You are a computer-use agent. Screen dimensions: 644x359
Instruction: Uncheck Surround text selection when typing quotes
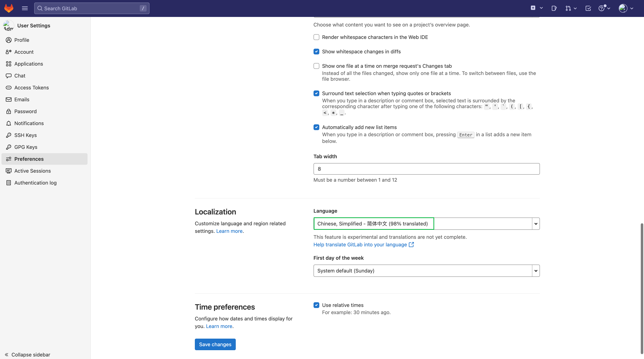coord(316,93)
